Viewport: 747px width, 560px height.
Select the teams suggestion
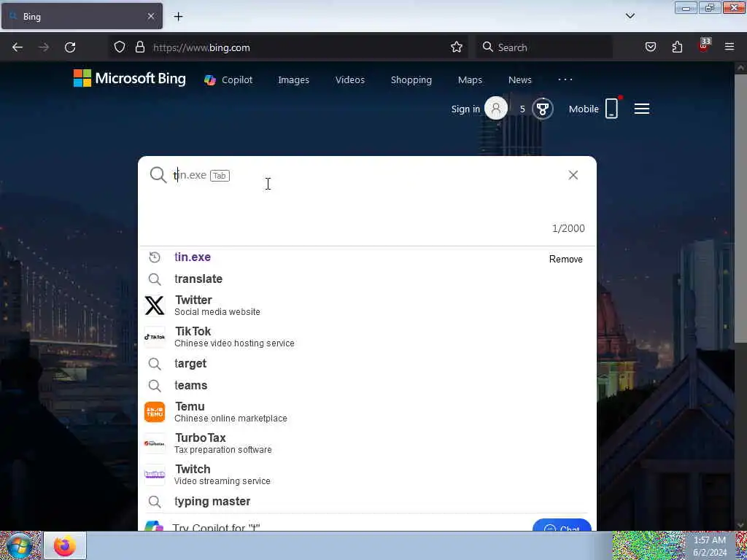(367, 385)
